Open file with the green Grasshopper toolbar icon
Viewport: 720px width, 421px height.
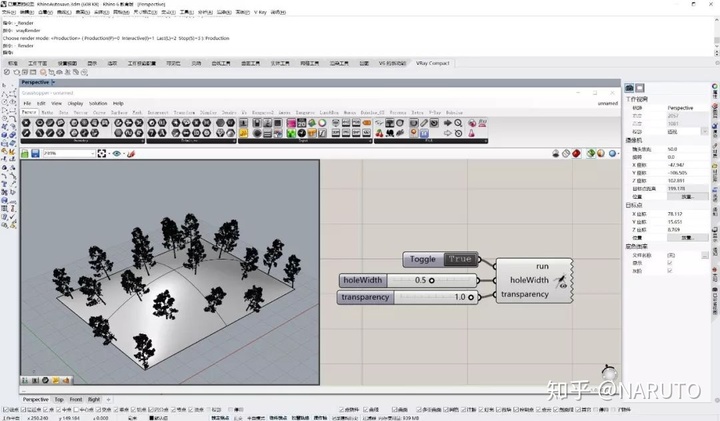[x=24, y=153]
